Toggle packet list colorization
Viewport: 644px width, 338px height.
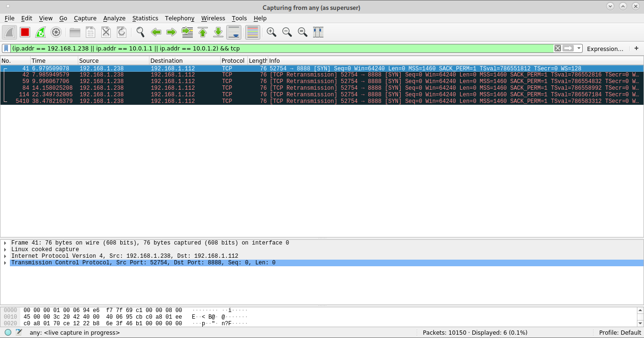click(x=253, y=32)
